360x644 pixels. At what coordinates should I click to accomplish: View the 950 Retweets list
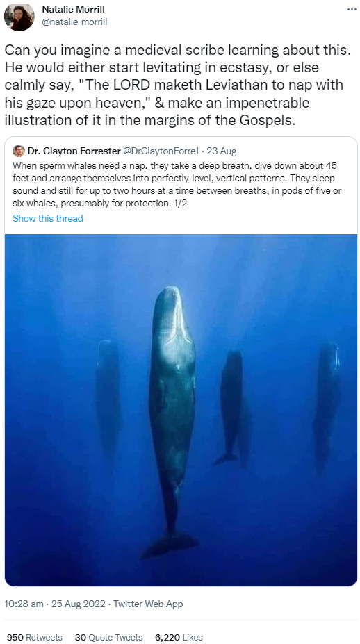pyautogui.click(x=35, y=638)
